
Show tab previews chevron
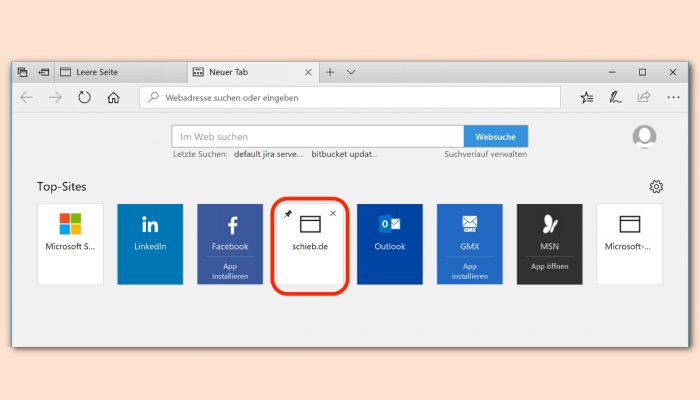[x=351, y=72]
